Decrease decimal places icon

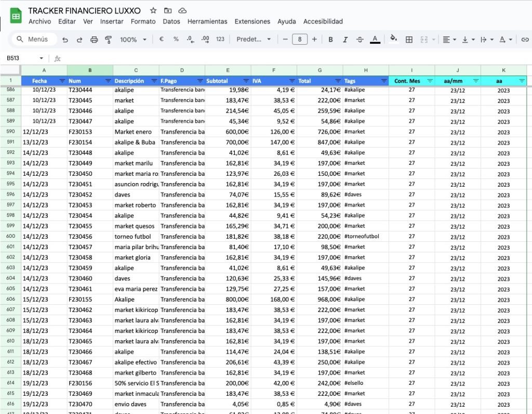click(190, 40)
